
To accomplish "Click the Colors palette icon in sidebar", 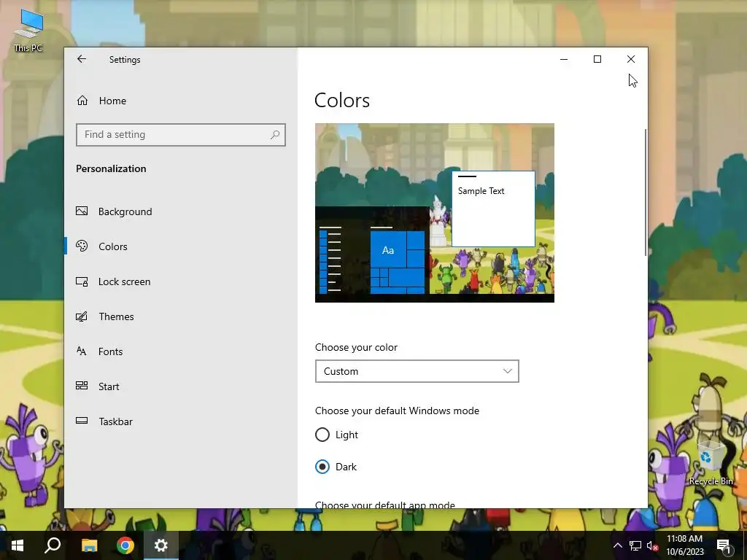I will coord(82,246).
